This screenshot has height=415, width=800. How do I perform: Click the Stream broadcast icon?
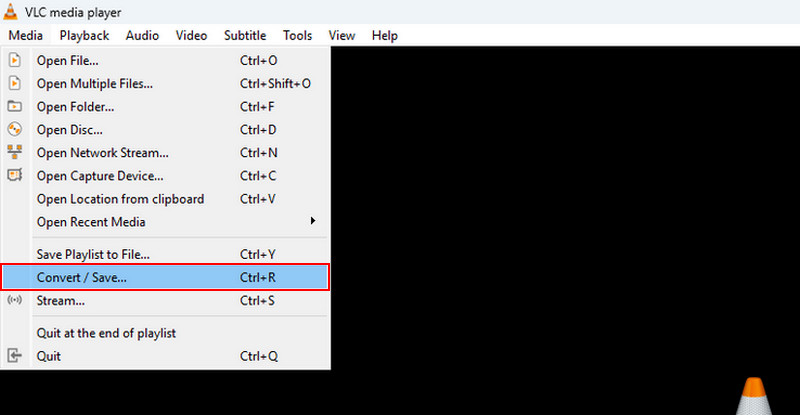click(x=14, y=300)
